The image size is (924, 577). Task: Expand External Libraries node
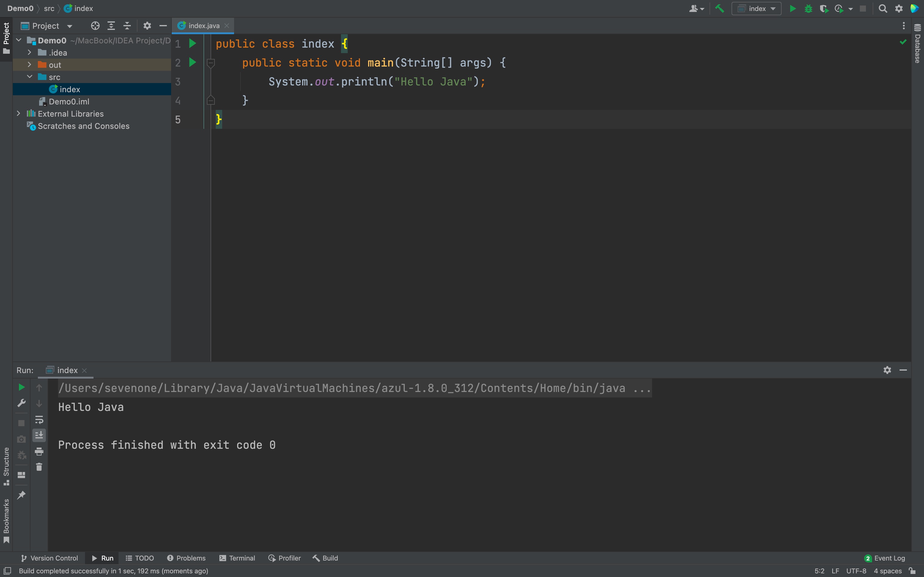18,114
